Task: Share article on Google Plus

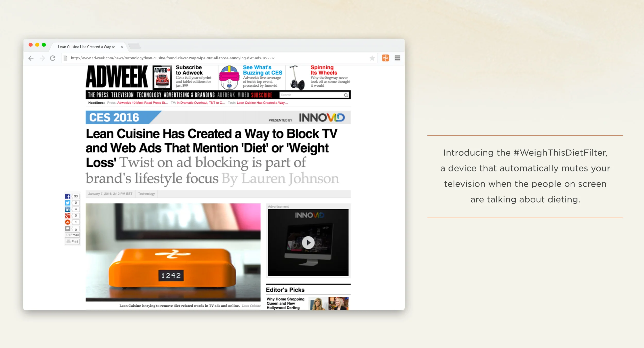Action: click(67, 216)
